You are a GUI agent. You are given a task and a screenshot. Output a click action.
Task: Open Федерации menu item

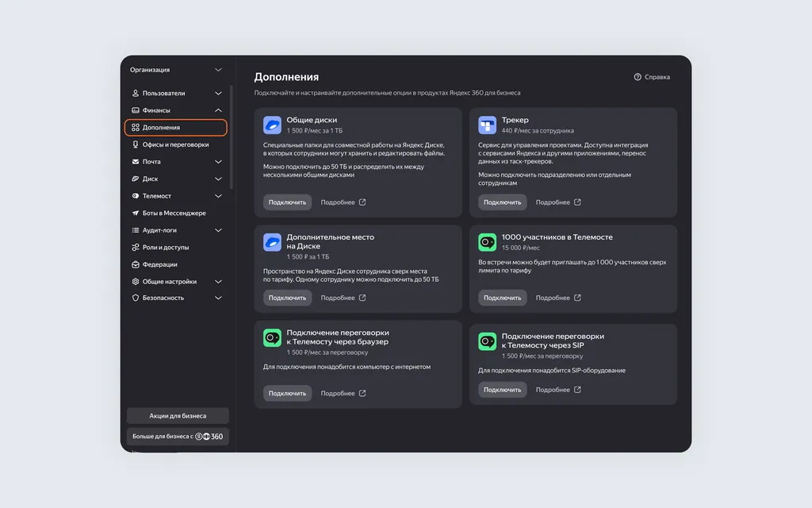[175, 264]
